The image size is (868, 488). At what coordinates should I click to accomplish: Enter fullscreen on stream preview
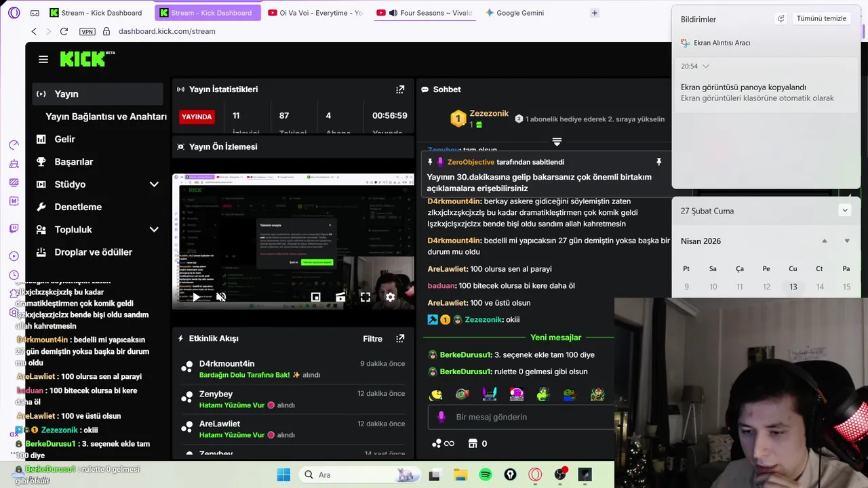coord(365,297)
